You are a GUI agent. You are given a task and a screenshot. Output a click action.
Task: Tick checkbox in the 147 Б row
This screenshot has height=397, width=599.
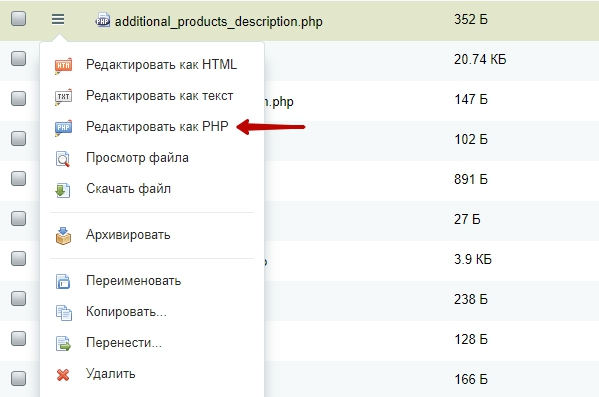click(18, 99)
